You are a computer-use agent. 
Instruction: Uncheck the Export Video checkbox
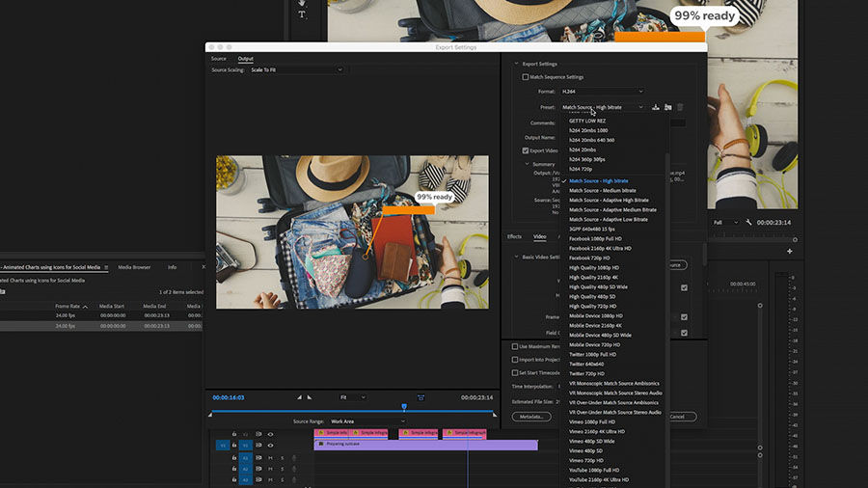pyautogui.click(x=526, y=150)
